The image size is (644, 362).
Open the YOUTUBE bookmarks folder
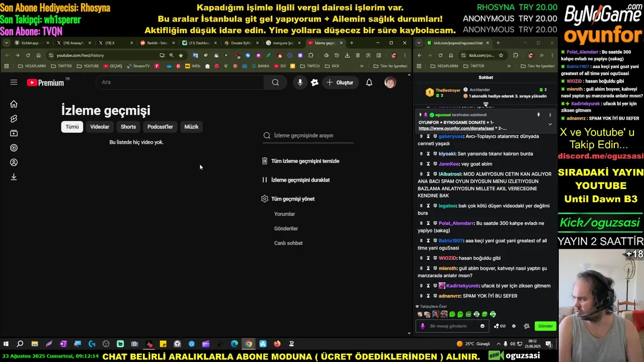coord(88,66)
